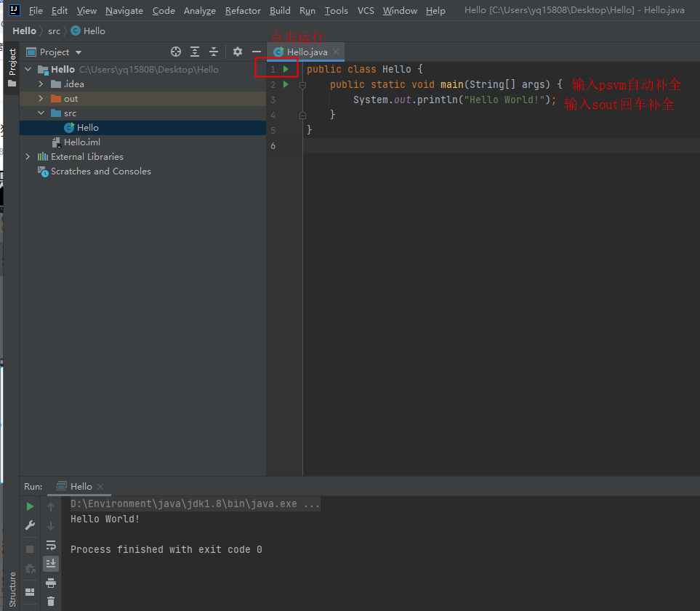The width and height of the screenshot is (700, 611).
Task: Click the java.exe command line in console
Action: click(195, 504)
